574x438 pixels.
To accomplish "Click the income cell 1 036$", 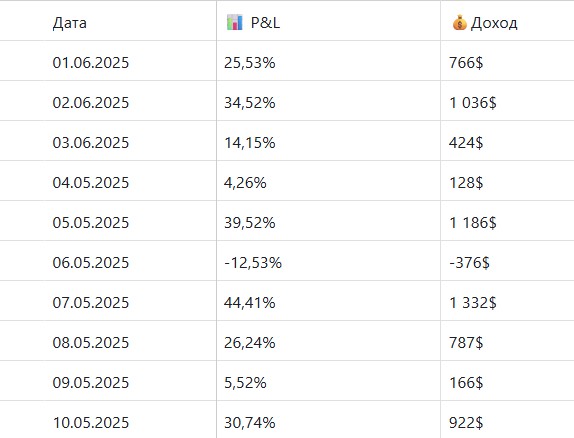I will coord(473,103).
